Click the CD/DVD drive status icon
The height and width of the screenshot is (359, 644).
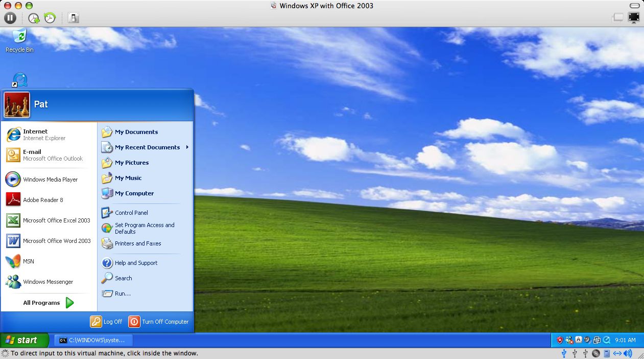596,353
